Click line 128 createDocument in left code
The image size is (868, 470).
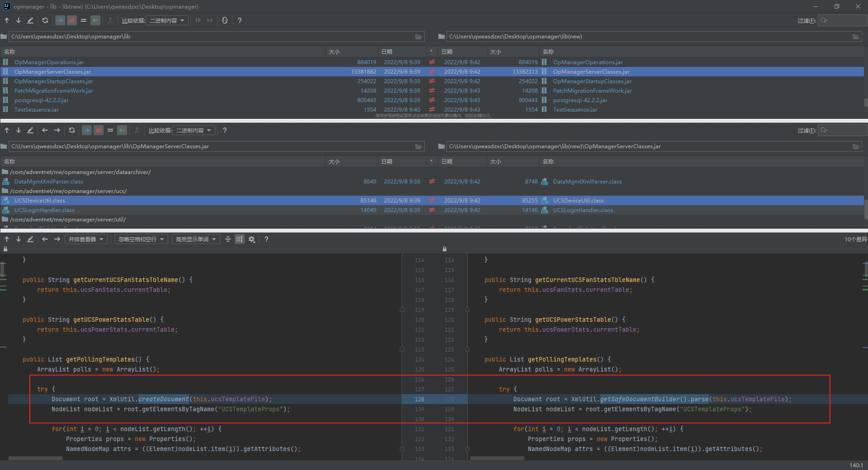tap(164, 399)
